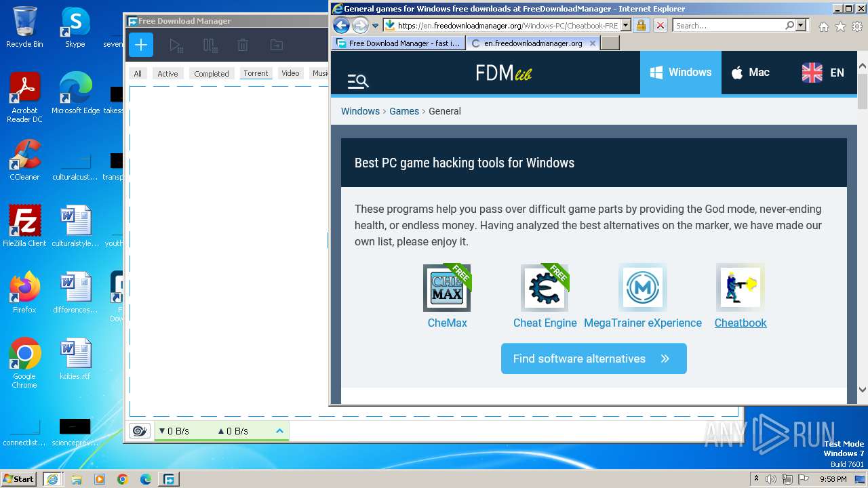Select the Active filter tab in FDM

(167, 74)
